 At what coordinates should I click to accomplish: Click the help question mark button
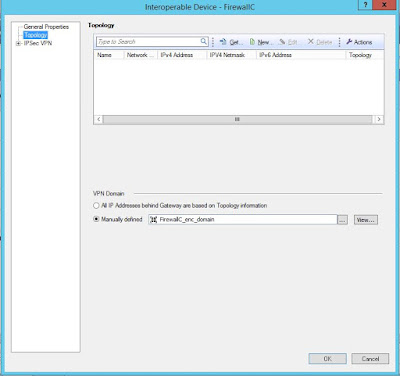[x=366, y=5]
